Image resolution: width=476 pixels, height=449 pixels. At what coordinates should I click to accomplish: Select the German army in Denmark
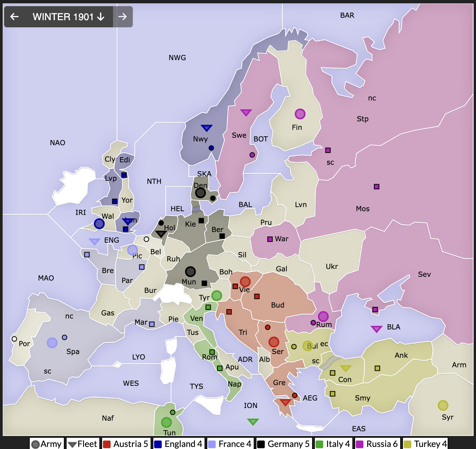point(200,193)
